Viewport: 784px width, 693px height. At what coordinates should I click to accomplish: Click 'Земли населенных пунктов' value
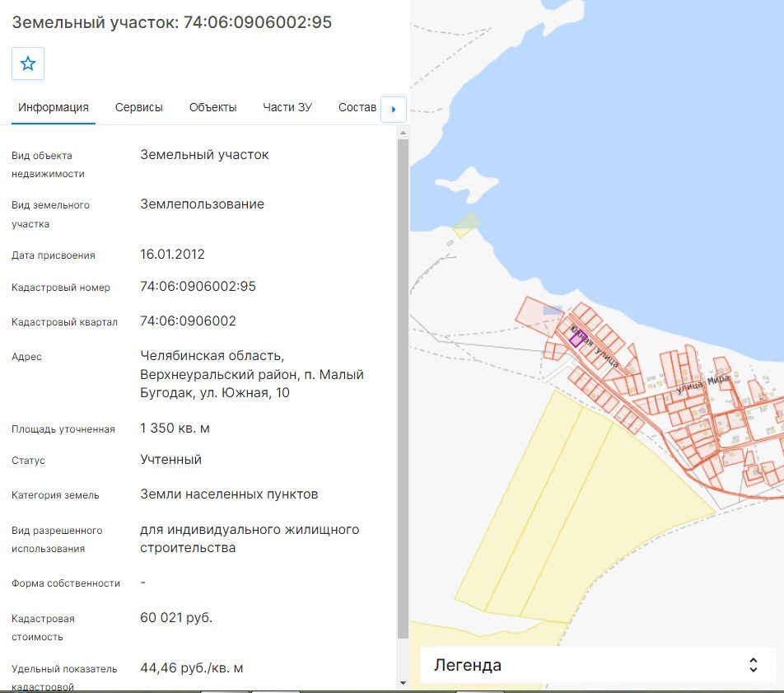pyautogui.click(x=229, y=494)
